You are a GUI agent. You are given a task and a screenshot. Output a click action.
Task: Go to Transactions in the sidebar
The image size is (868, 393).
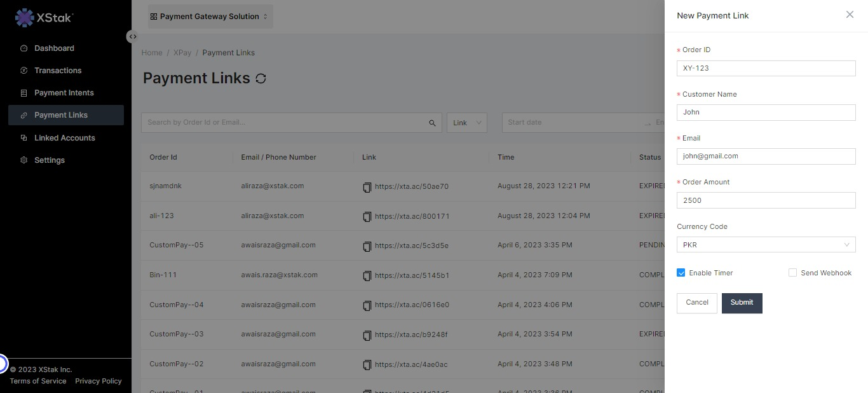click(58, 71)
